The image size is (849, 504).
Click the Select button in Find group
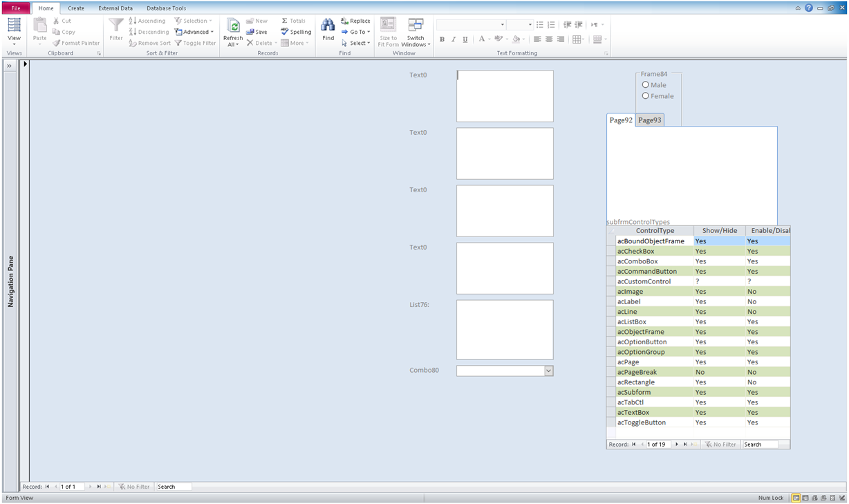pos(356,43)
